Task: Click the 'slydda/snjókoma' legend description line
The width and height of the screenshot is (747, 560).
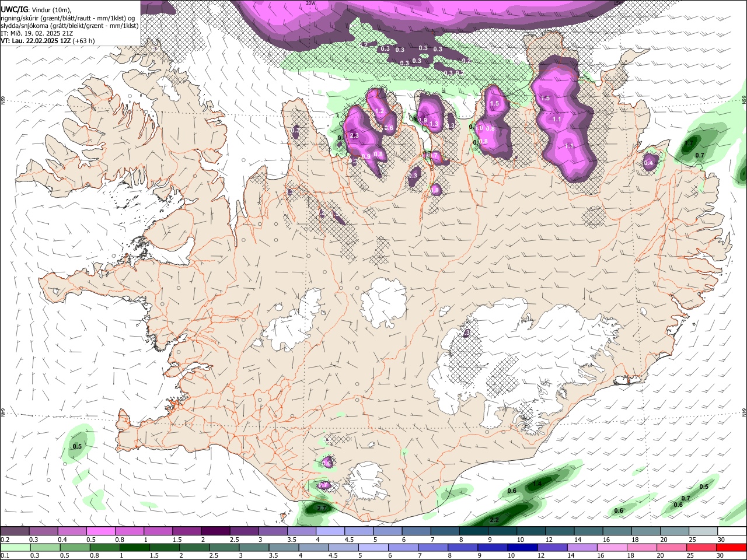Action: coord(70,26)
